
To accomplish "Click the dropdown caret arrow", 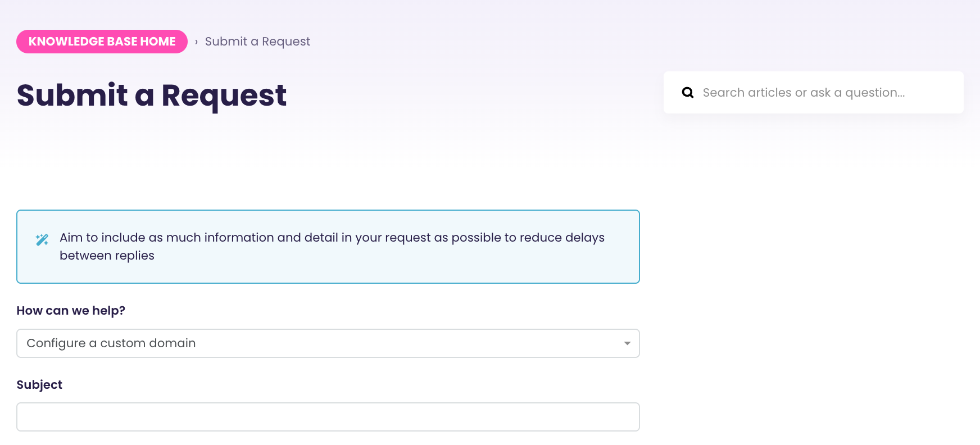I will [x=627, y=343].
